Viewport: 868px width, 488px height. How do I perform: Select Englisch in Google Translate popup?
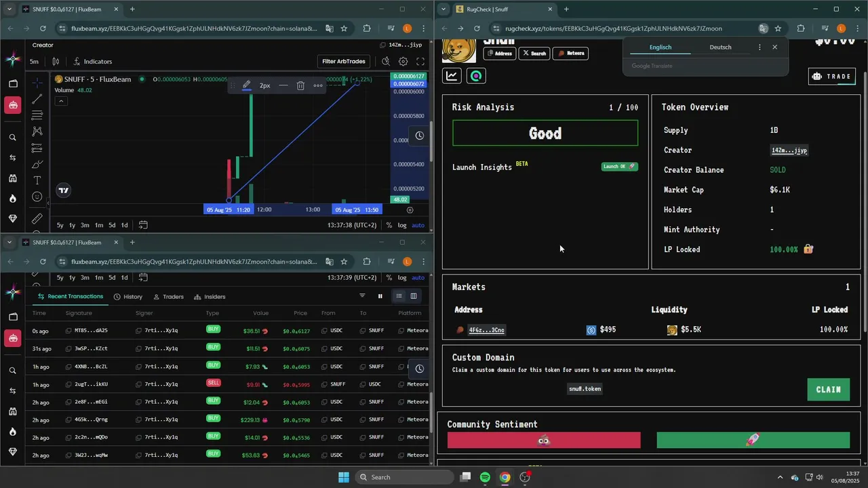pyautogui.click(x=660, y=47)
